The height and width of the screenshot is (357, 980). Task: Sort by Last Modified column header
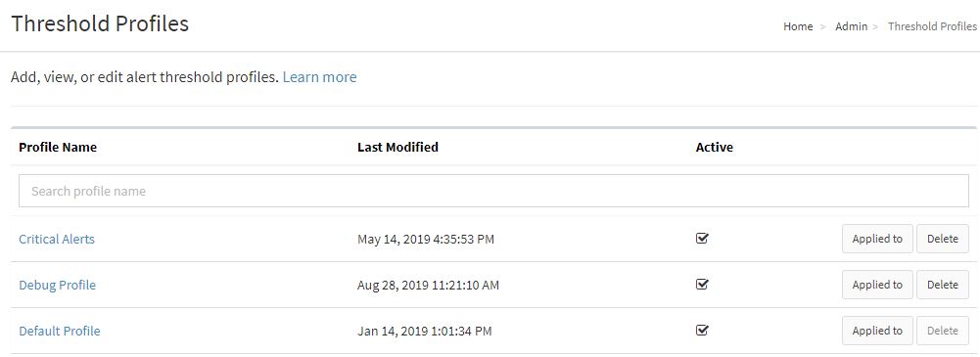(397, 148)
